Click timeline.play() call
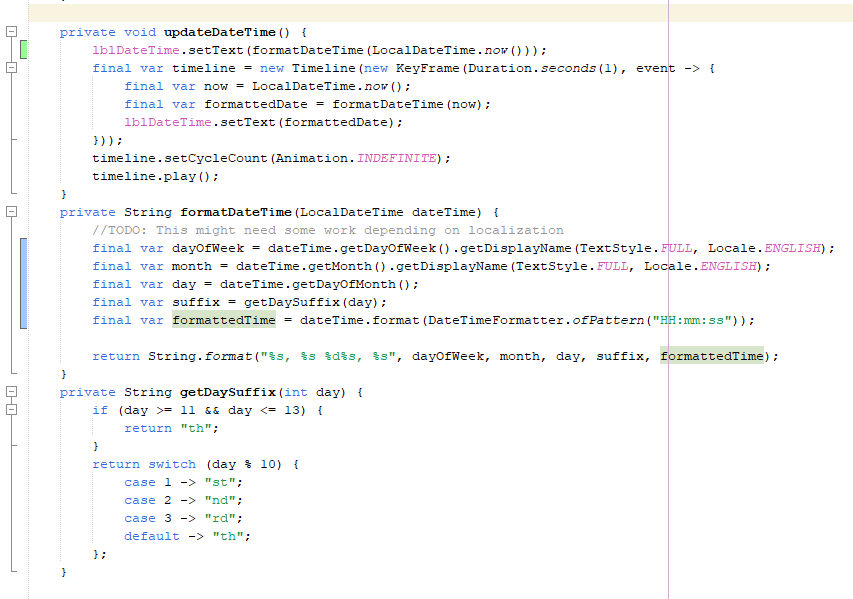 pyautogui.click(x=155, y=176)
